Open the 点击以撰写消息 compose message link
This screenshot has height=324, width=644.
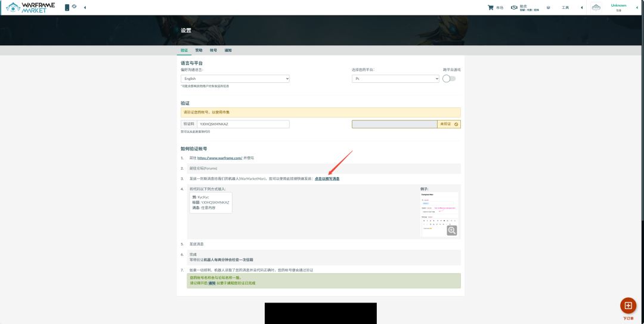pos(327,179)
